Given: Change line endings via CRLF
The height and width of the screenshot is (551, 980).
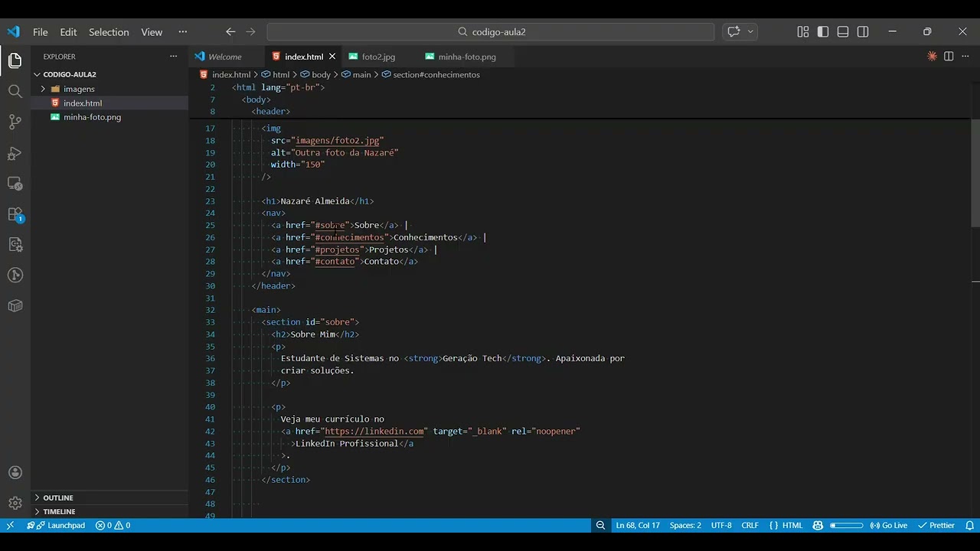Looking at the screenshot, I should tap(750, 525).
